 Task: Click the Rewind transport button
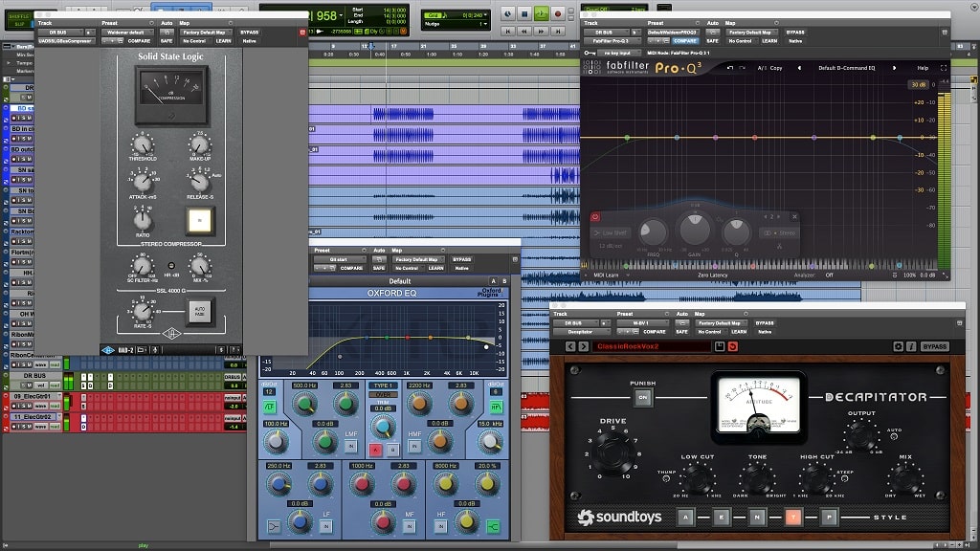[x=523, y=31]
